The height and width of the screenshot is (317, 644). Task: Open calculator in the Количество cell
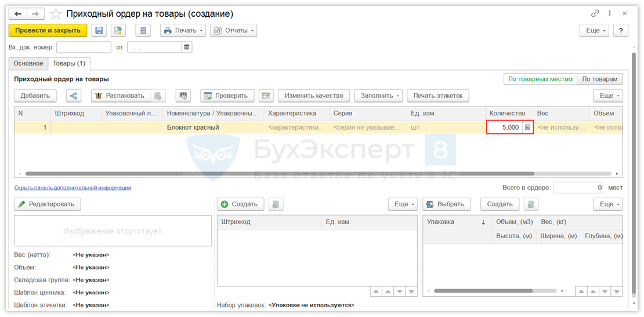pyautogui.click(x=528, y=127)
